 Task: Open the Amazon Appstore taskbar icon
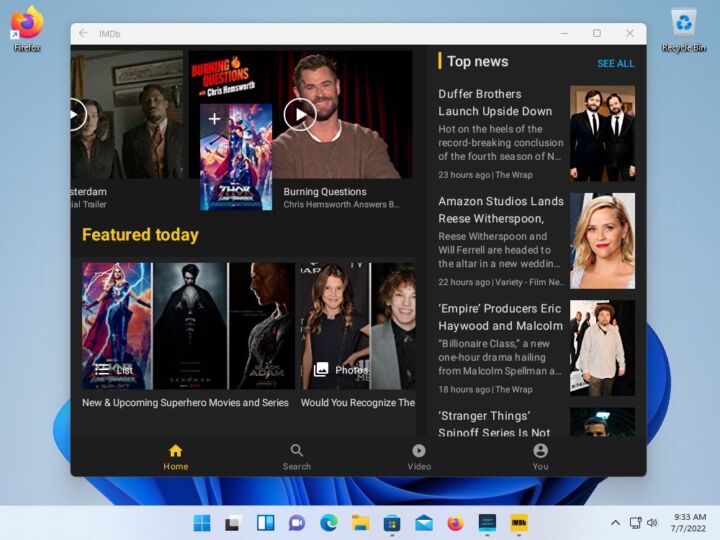pos(487,523)
